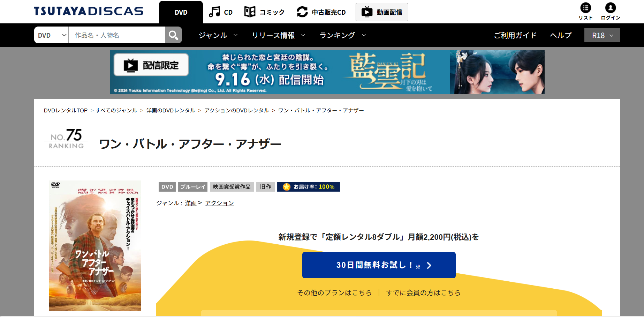Screen dimensions: 644x318
Task: Click the 藍雲記 配信限定 banner
Action: [x=327, y=72]
